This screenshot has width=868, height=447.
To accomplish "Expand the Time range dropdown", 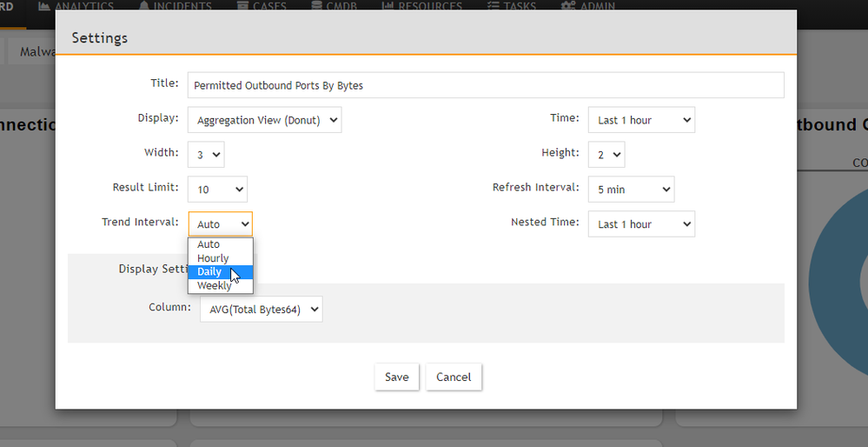I will (x=641, y=120).
